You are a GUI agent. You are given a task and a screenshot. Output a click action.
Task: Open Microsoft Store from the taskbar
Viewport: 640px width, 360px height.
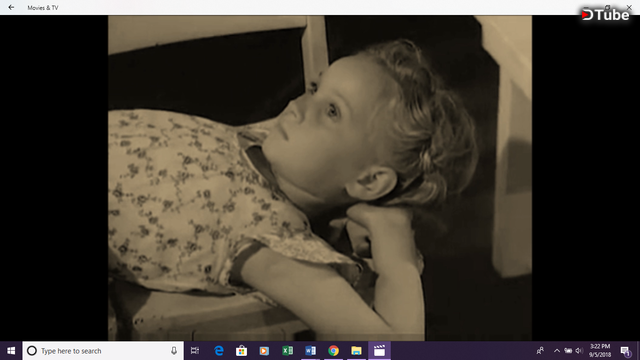coord(241,351)
